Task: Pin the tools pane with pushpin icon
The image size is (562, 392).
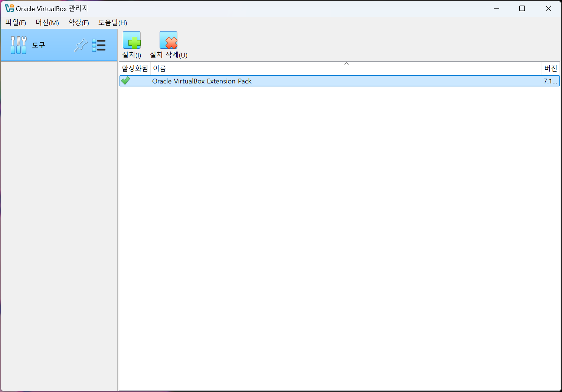Action: pyautogui.click(x=81, y=45)
